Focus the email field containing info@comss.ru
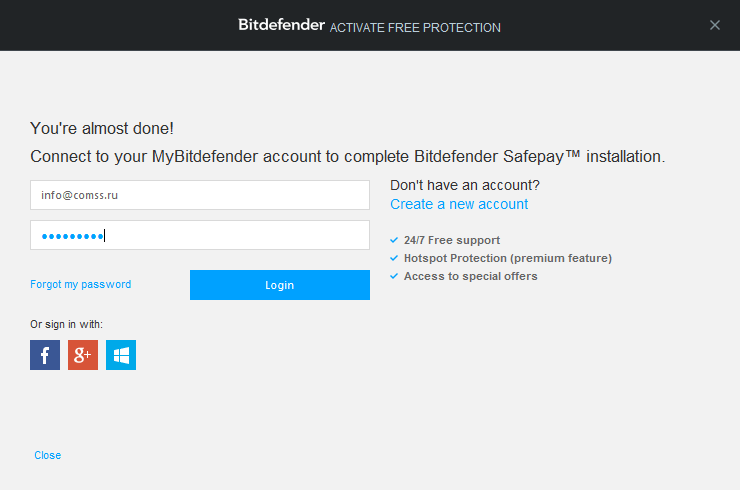Image resolution: width=740 pixels, height=490 pixels. click(x=200, y=195)
